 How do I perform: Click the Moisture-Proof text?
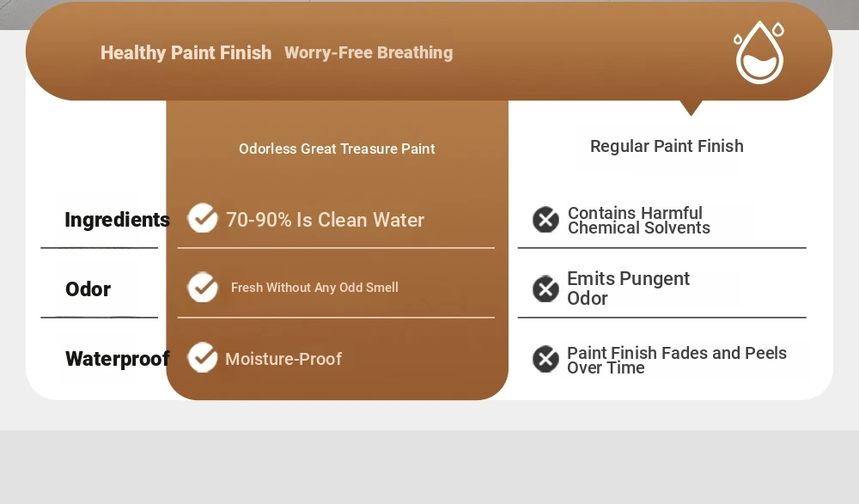pyautogui.click(x=283, y=359)
